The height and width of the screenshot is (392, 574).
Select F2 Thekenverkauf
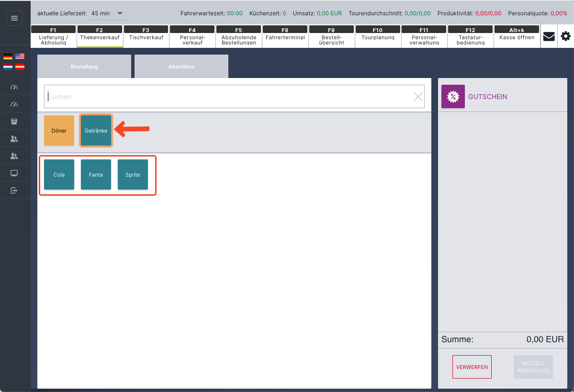(100, 36)
